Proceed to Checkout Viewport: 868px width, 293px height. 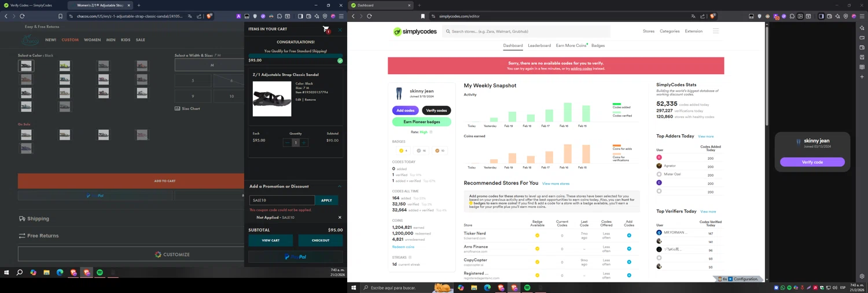click(x=321, y=240)
